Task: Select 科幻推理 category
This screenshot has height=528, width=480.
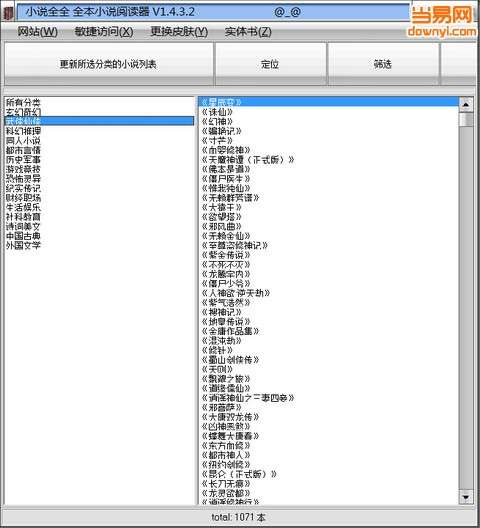Action: 23,131
